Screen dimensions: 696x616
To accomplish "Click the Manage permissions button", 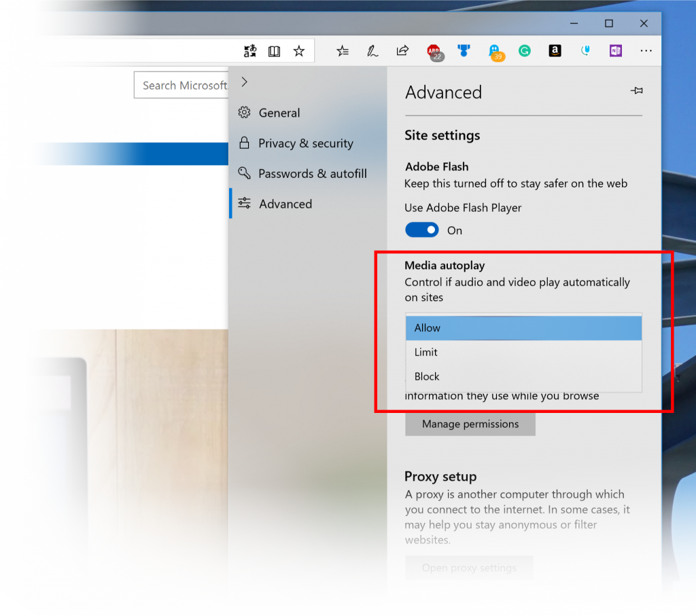I will pyautogui.click(x=470, y=424).
